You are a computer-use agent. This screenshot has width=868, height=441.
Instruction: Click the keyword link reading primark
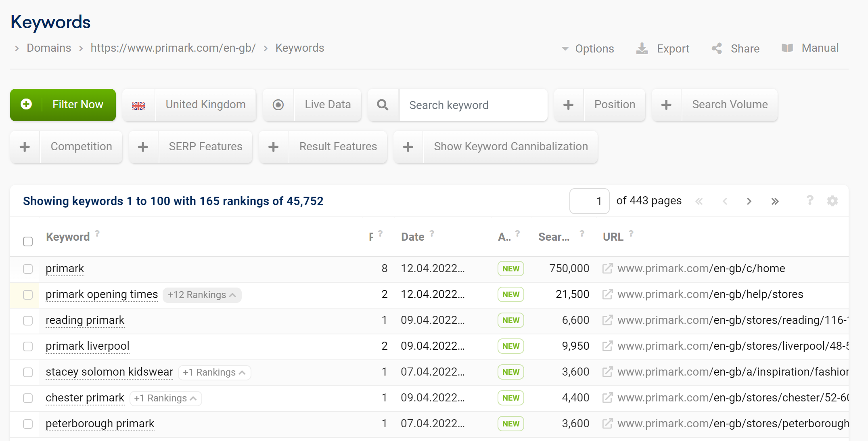click(x=85, y=320)
